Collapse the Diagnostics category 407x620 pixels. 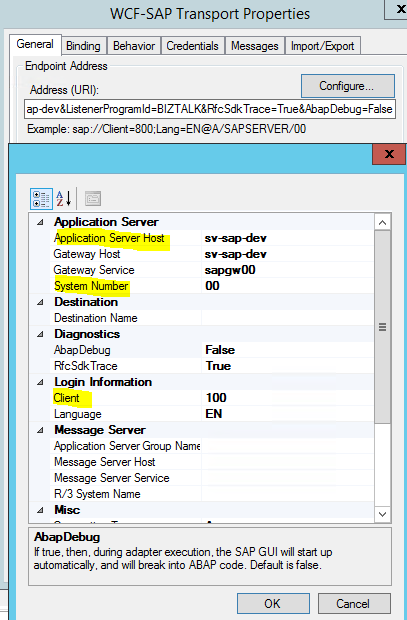coord(40,334)
